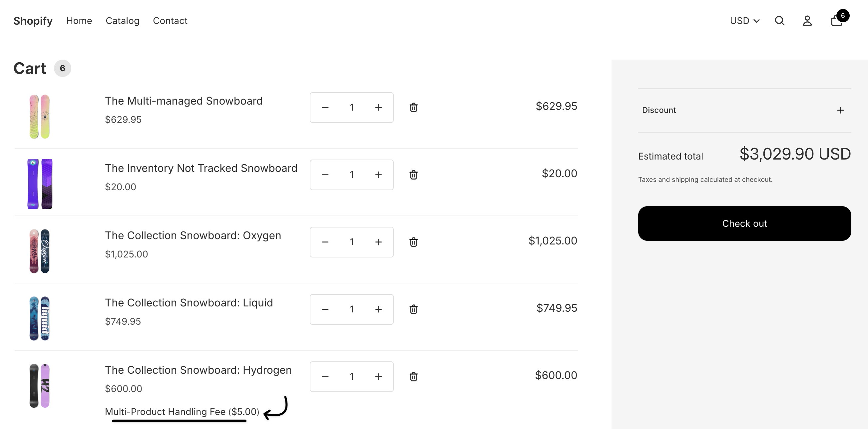This screenshot has height=429, width=868.
Task: Decrease quantity of Inventory Not Tracked Snowboard
Action: click(325, 175)
